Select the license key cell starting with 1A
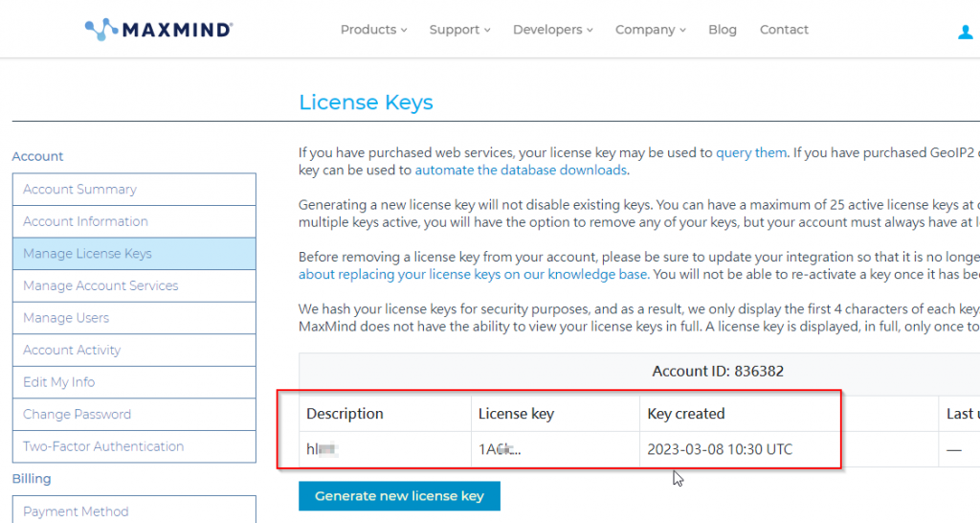Screen dimensions: 980x523 point(555,449)
